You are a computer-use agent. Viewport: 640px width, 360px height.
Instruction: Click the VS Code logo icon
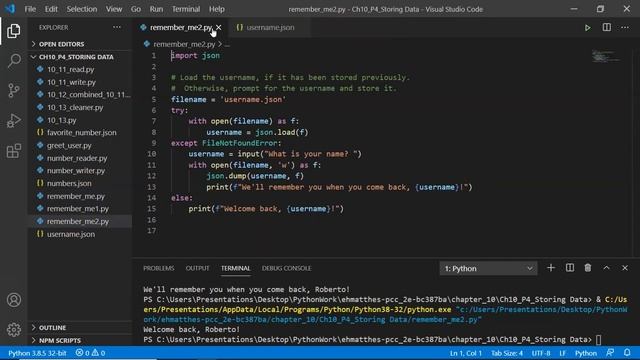(10, 9)
